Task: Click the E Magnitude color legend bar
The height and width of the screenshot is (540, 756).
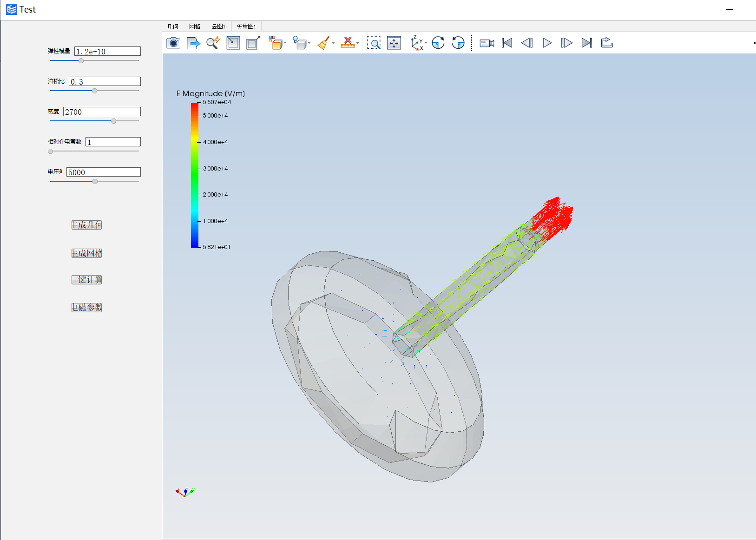Action: [195, 175]
